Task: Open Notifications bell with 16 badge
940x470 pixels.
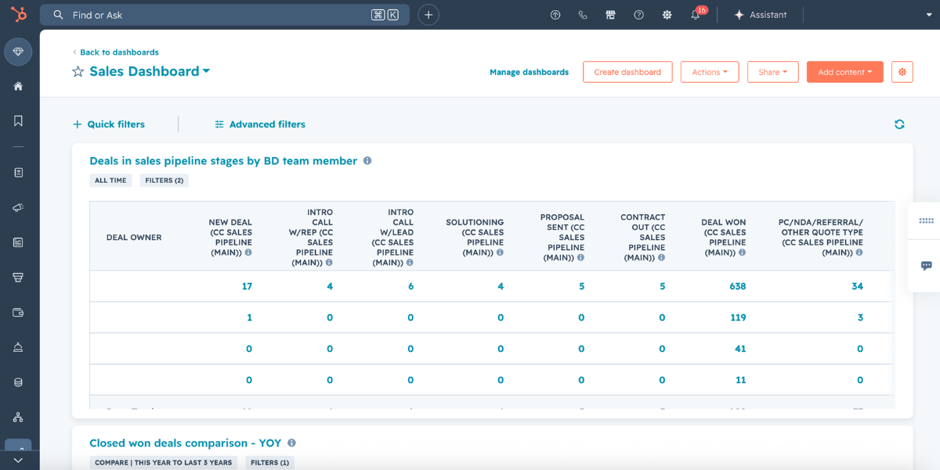Action: tap(695, 14)
